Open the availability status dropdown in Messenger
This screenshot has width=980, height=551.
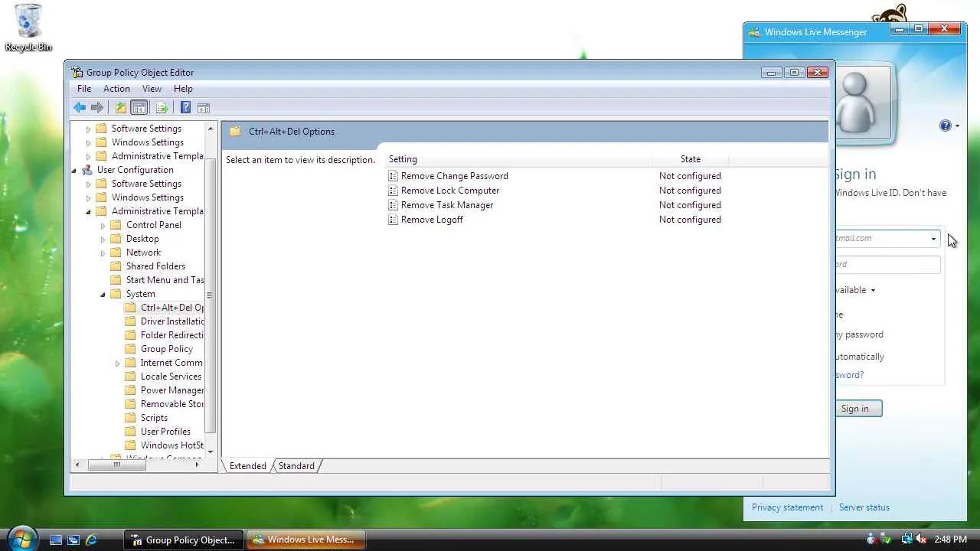tap(873, 290)
